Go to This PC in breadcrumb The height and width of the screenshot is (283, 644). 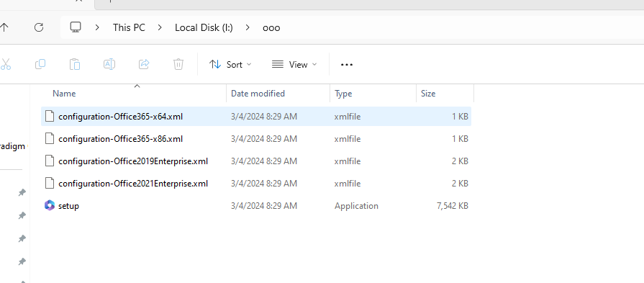[129, 27]
